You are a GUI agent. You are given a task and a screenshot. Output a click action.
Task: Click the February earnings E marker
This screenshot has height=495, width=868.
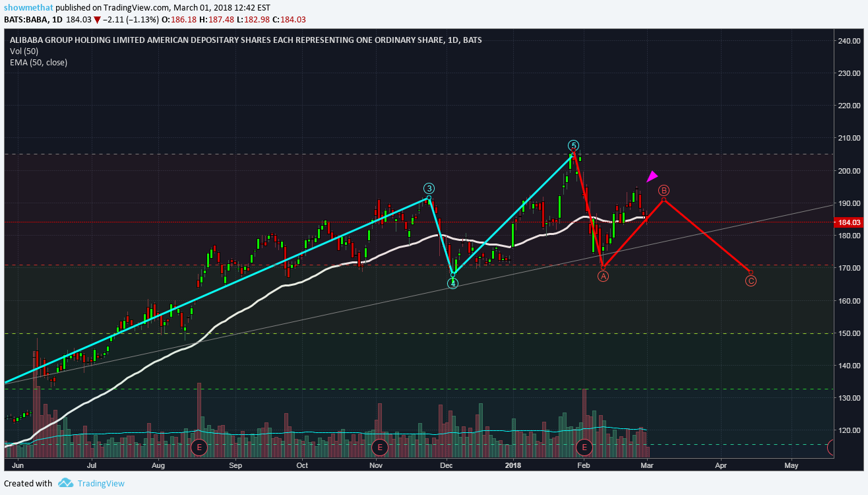(x=584, y=447)
